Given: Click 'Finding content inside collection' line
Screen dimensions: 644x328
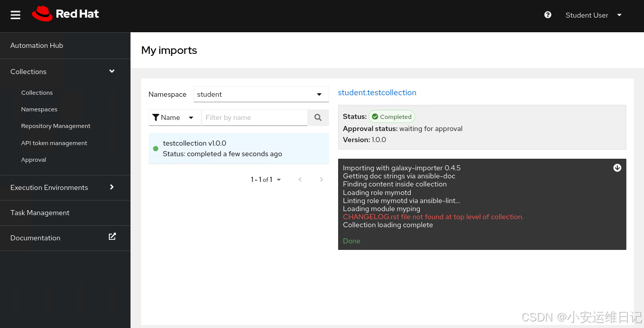Looking at the screenshot, I should point(395,184).
